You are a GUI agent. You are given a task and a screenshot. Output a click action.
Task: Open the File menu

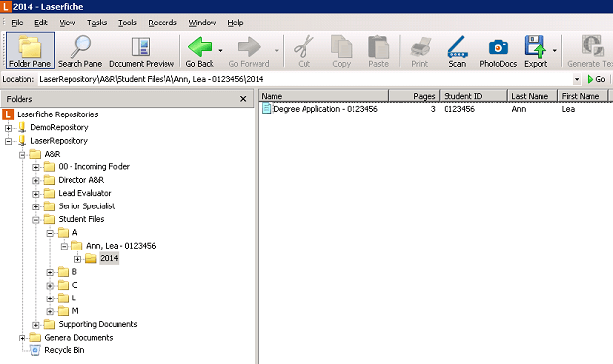click(x=17, y=23)
